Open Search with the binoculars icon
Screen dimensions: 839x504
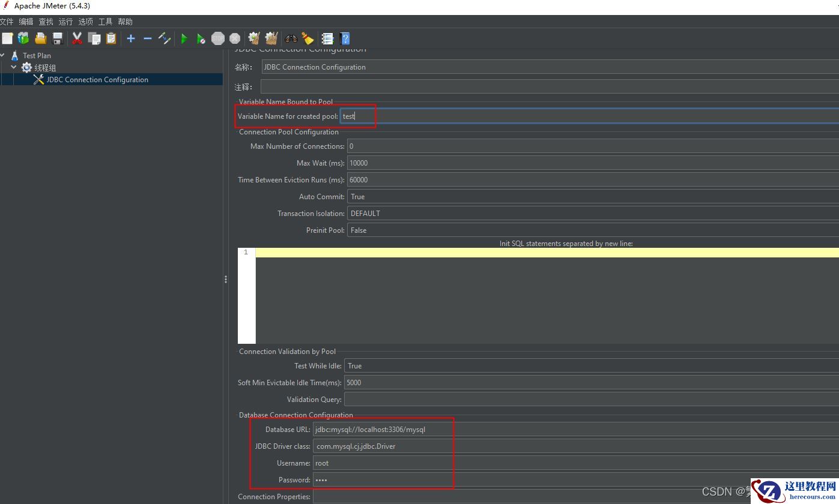click(x=291, y=38)
